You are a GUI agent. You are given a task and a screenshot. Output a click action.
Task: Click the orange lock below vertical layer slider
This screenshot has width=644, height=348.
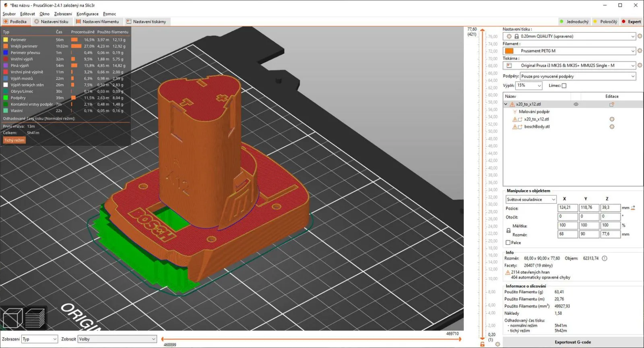(x=482, y=344)
